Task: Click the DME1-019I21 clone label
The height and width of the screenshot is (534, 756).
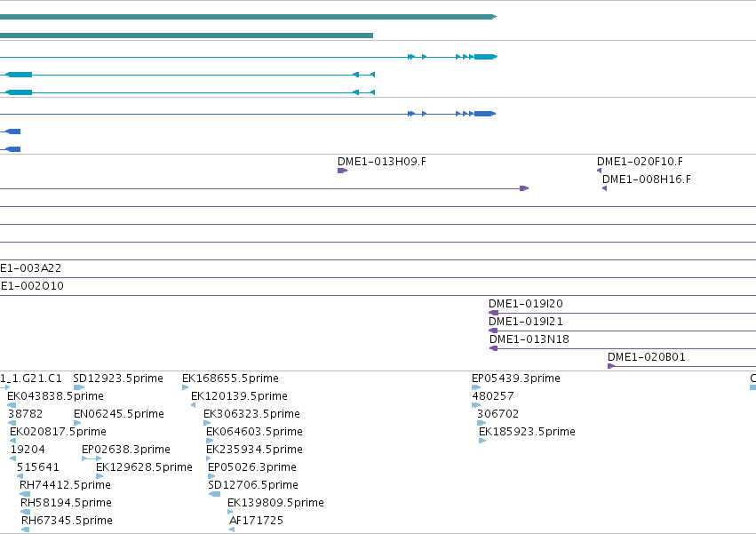Action: click(x=526, y=322)
